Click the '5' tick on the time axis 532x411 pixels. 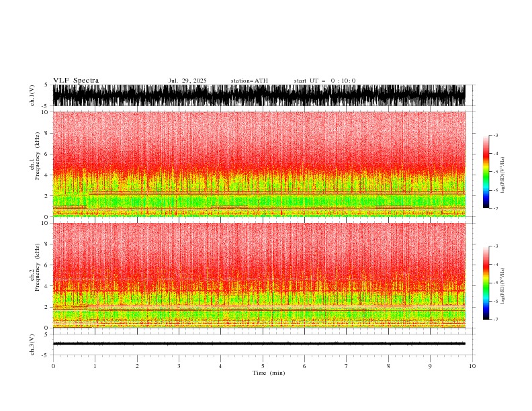coord(263,366)
